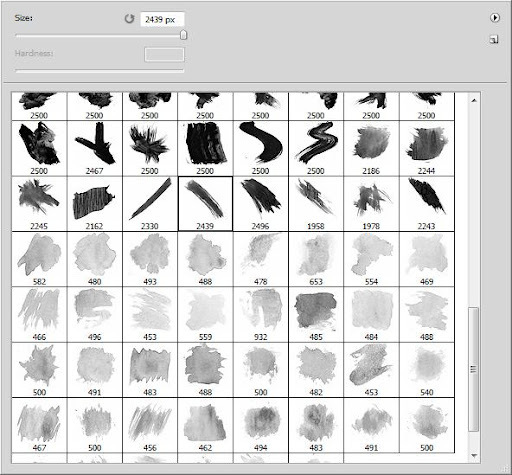The width and height of the screenshot is (512, 475).
Task: Select the watercolor brush labeled 469
Action: pos(427,259)
